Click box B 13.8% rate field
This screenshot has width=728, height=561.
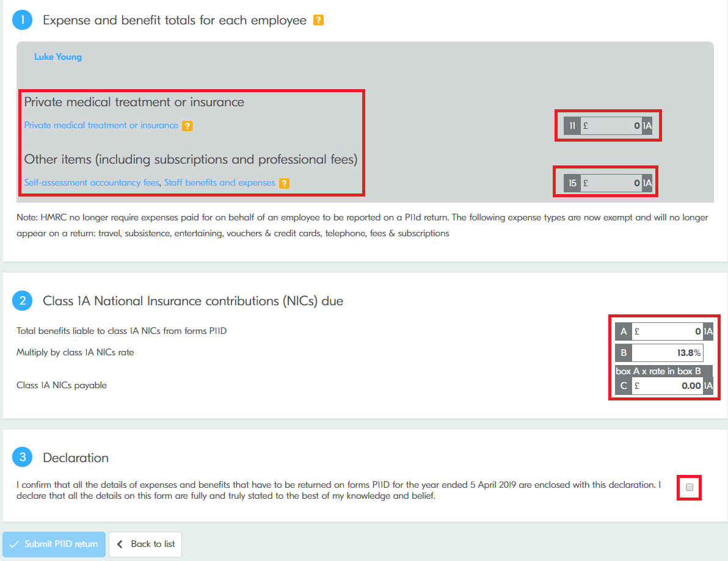(667, 353)
